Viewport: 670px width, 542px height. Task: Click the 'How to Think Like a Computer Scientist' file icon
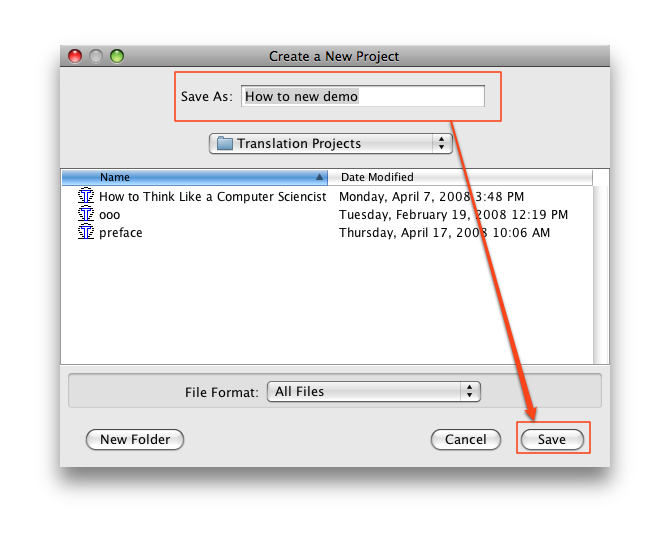pyautogui.click(x=86, y=197)
